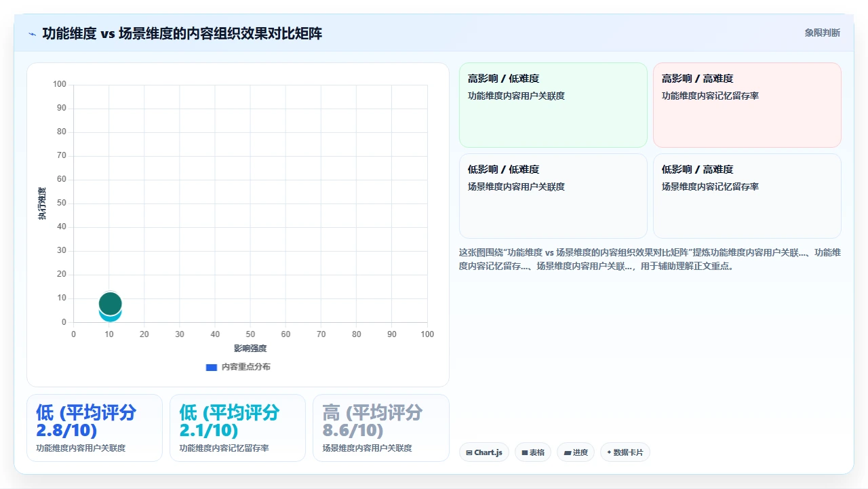Screen dimensions: 868x489
Task: Click the lightning icon beside the title
Action: point(32,34)
